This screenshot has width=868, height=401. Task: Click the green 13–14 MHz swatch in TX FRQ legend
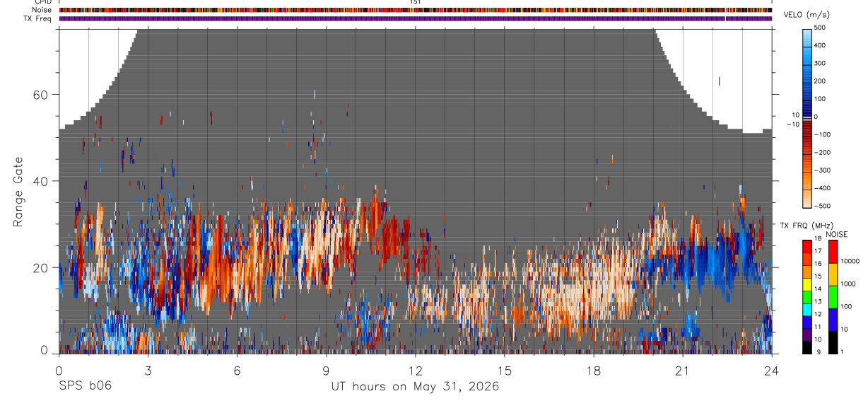click(x=807, y=297)
